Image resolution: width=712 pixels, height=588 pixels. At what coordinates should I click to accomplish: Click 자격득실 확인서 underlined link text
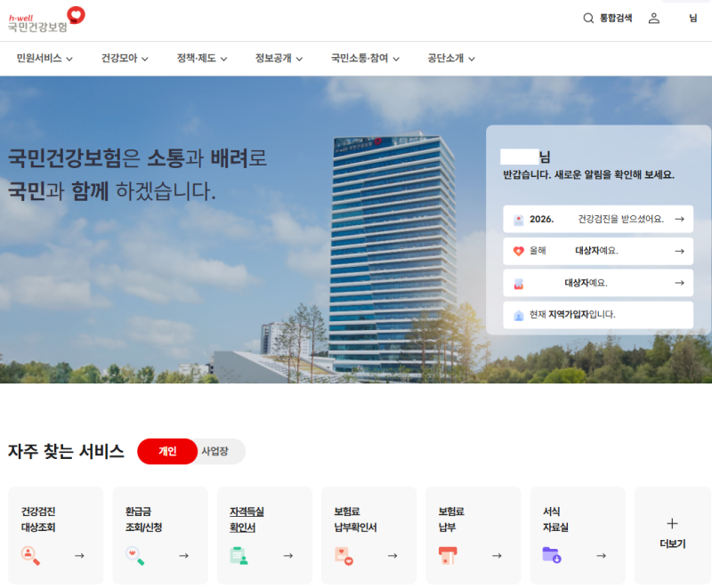pyautogui.click(x=247, y=520)
